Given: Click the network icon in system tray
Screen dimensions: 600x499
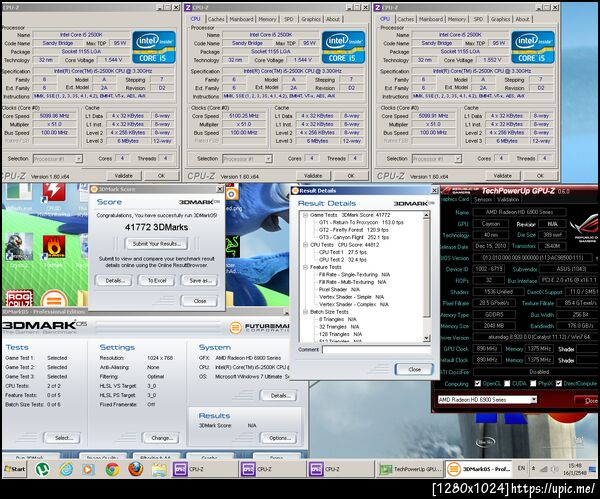Looking at the screenshot, I should (x=543, y=469).
